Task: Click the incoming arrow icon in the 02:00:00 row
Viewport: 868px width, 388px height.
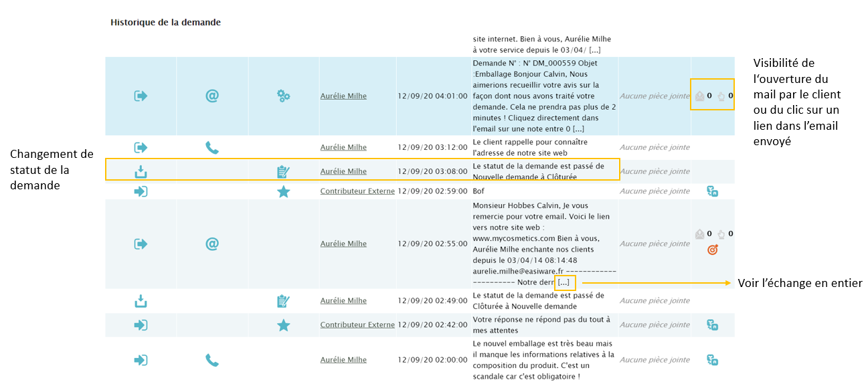Action: click(x=141, y=360)
